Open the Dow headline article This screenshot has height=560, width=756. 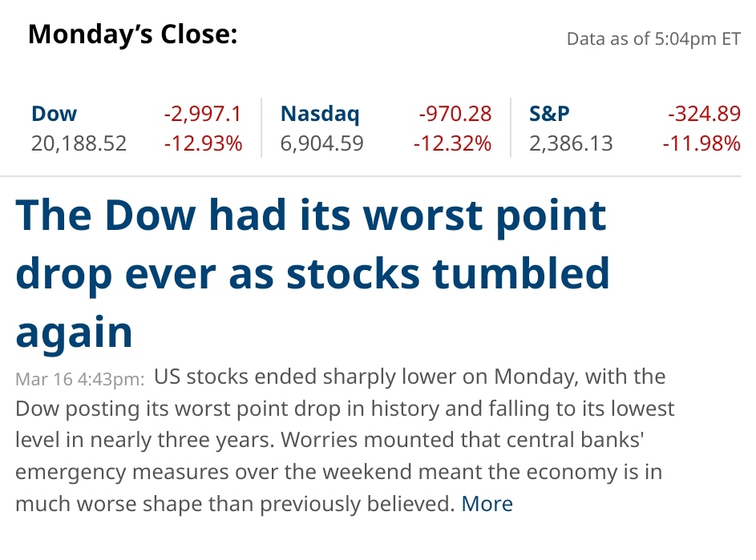pos(313,273)
